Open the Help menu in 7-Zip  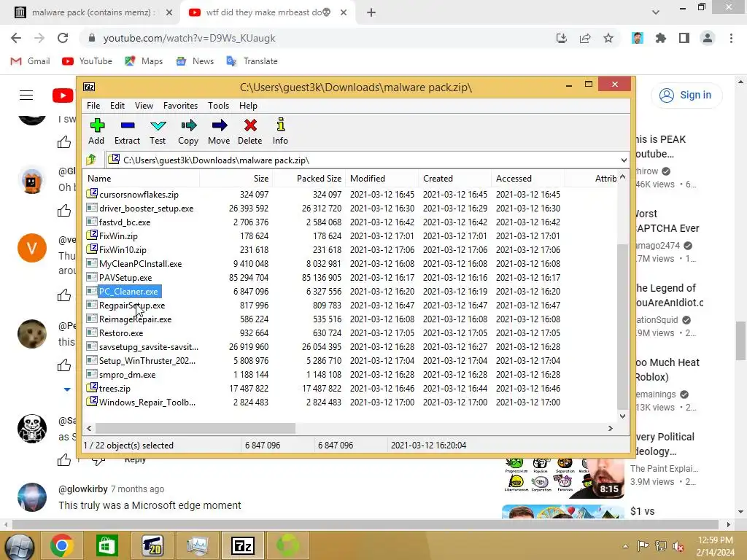[x=248, y=106]
